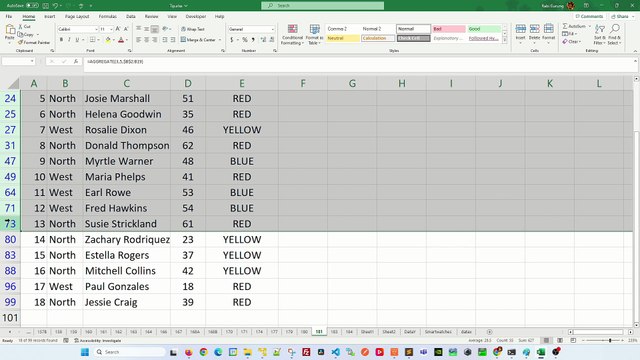640x360 pixels.
Task: Open the Merge & Center dropdown arrow
Action: click(220, 40)
